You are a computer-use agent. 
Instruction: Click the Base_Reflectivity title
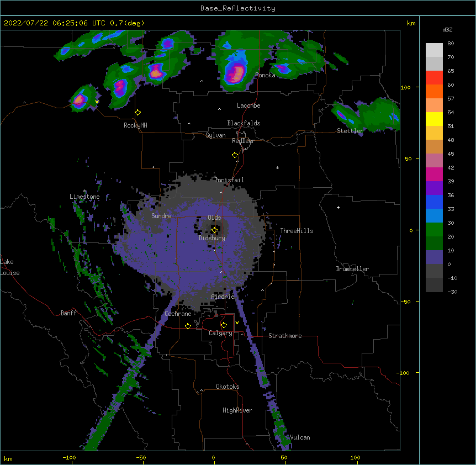pos(238,8)
